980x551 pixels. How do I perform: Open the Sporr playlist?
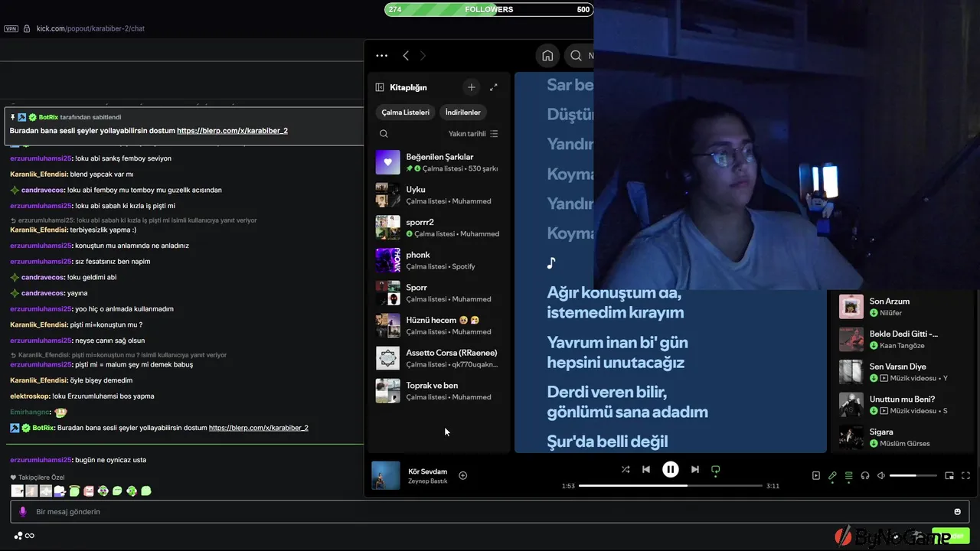point(438,293)
